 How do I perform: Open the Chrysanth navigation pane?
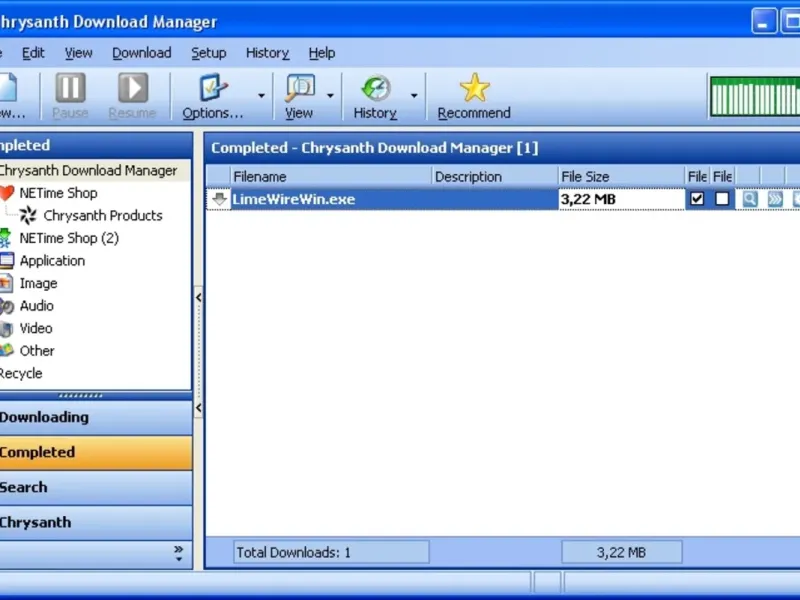(96, 523)
